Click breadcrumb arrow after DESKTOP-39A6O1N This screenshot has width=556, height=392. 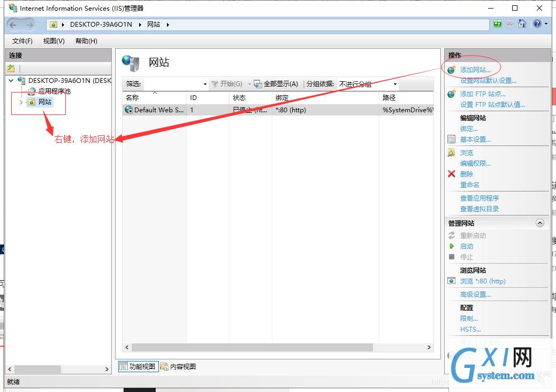pyautogui.click(x=140, y=25)
